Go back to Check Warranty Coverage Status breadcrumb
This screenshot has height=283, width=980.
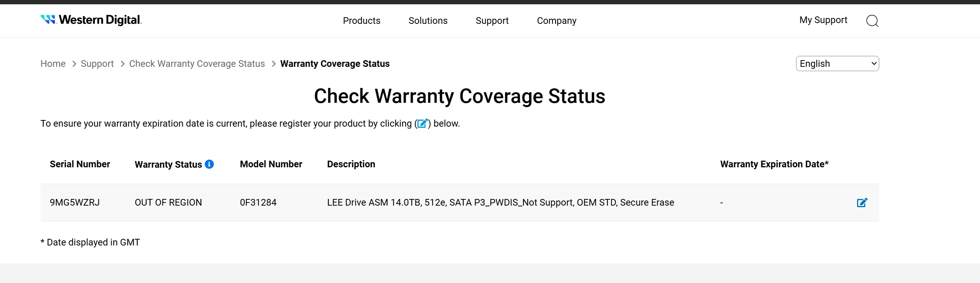[x=197, y=64]
